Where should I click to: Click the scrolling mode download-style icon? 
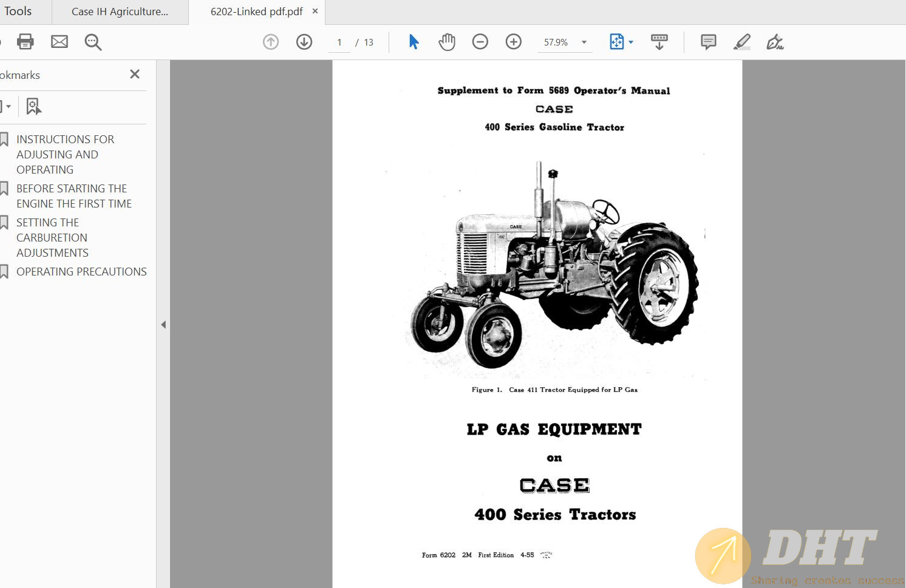[x=659, y=42]
